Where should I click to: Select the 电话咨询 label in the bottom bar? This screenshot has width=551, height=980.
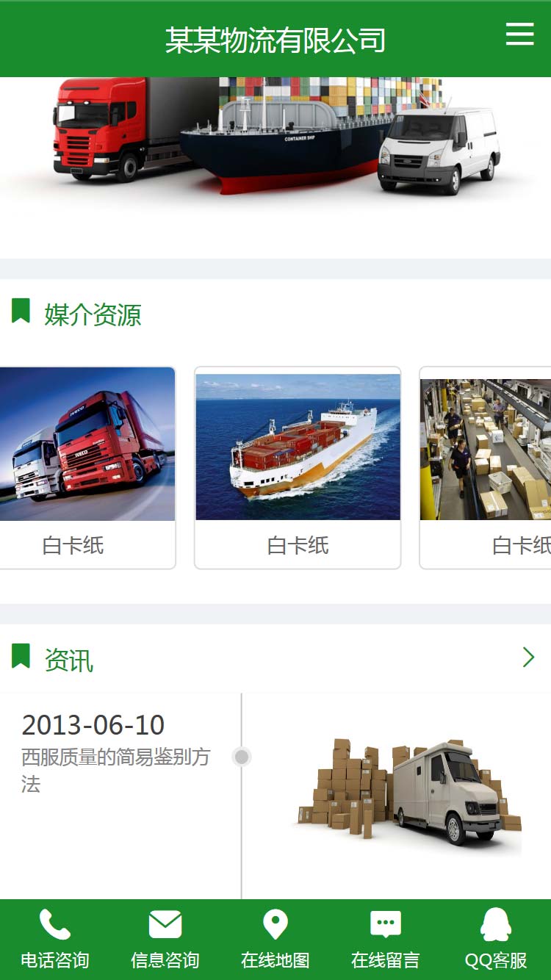point(55,960)
